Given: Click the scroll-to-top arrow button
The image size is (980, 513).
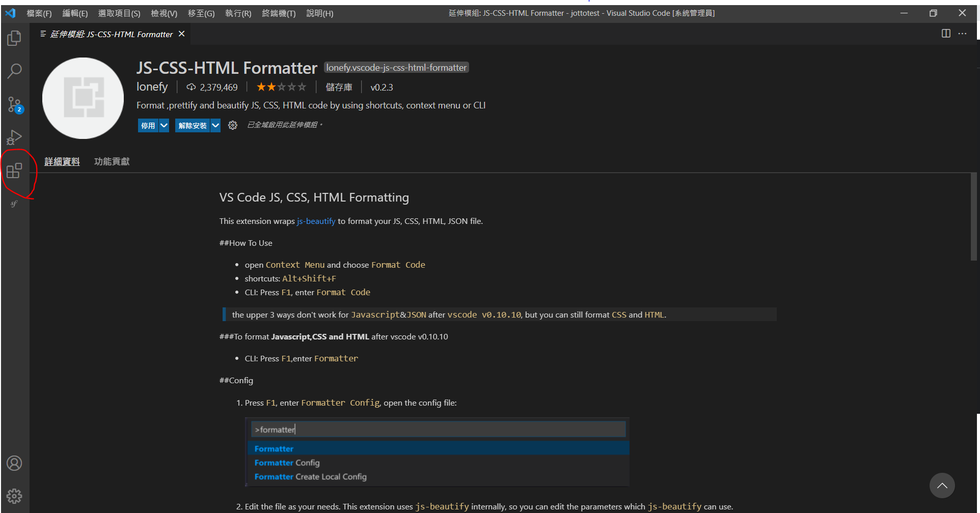Looking at the screenshot, I should [x=942, y=486].
